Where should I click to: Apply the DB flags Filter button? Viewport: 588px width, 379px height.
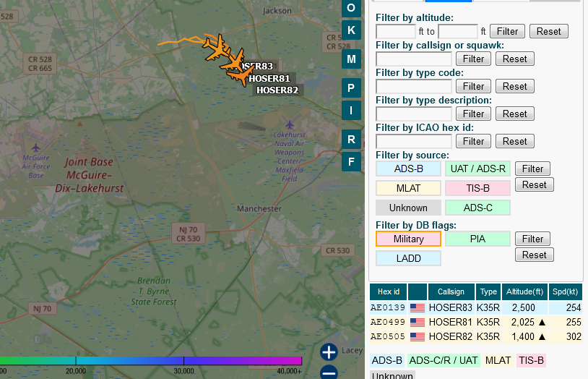[x=532, y=239]
